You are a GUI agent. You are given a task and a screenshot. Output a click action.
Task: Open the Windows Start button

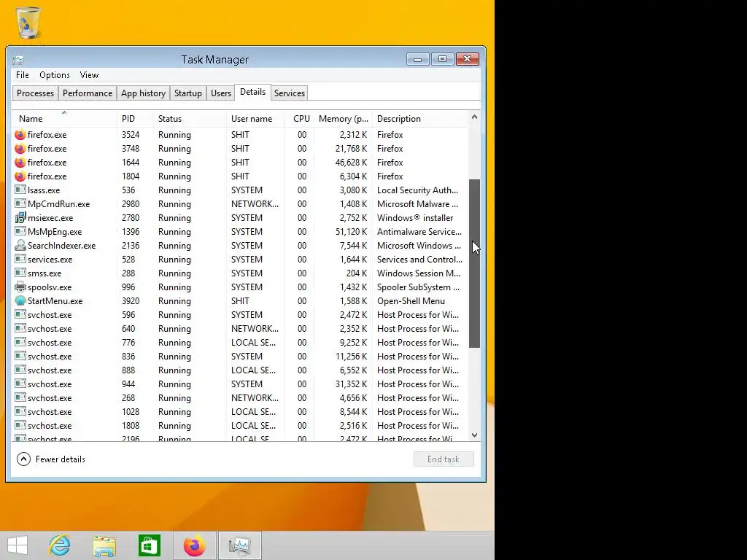18,545
